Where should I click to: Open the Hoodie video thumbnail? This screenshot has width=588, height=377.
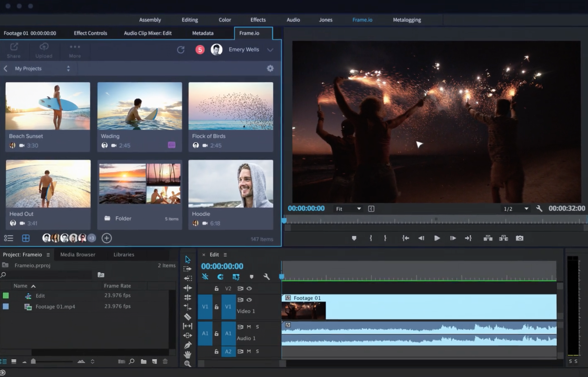pyautogui.click(x=231, y=184)
